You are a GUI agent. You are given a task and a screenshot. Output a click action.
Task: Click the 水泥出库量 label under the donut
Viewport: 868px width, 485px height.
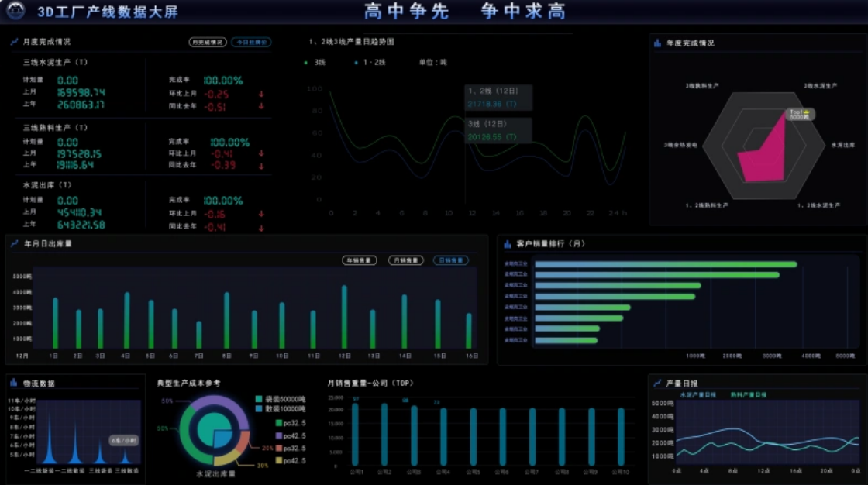click(x=216, y=474)
